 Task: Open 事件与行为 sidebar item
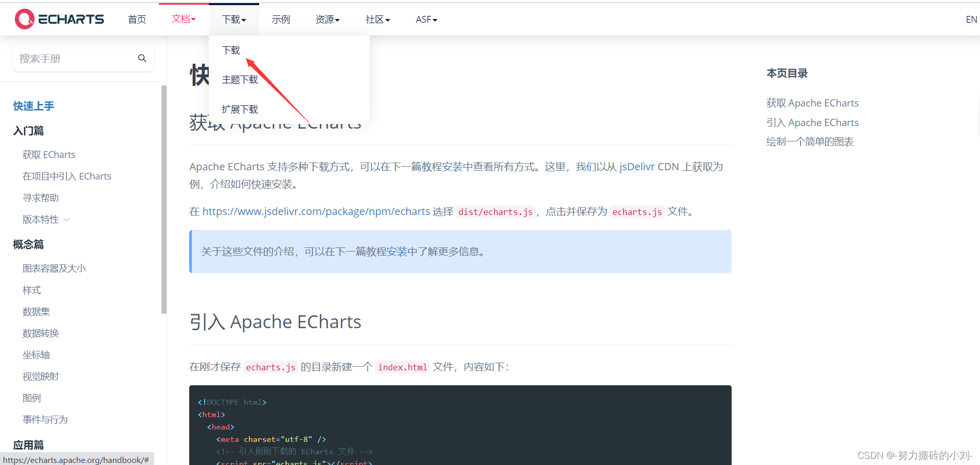(45, 420)
